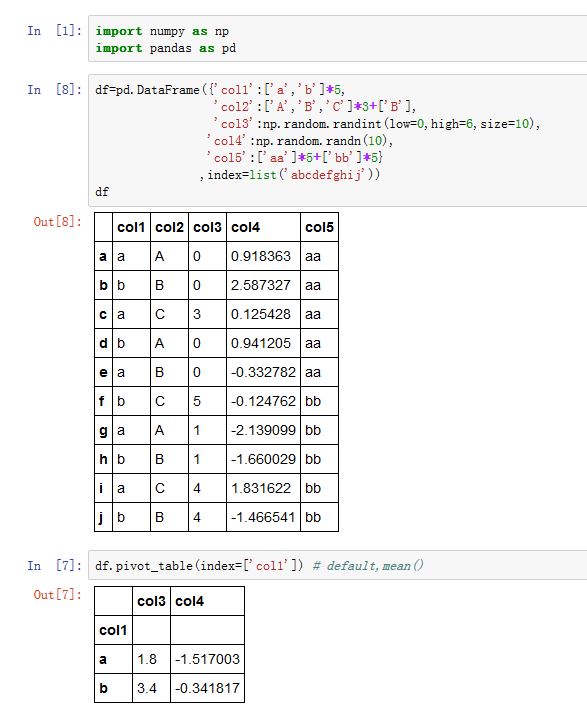This screenshot has height=716, width=587.
Task: Click row index j in the Out[8] table
Action: point(101,518)
